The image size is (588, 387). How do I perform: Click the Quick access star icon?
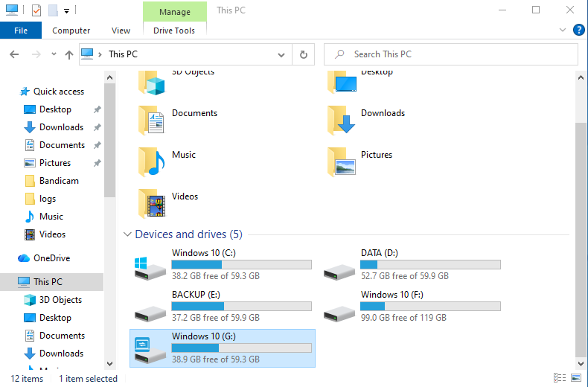(x=25, y=92)
